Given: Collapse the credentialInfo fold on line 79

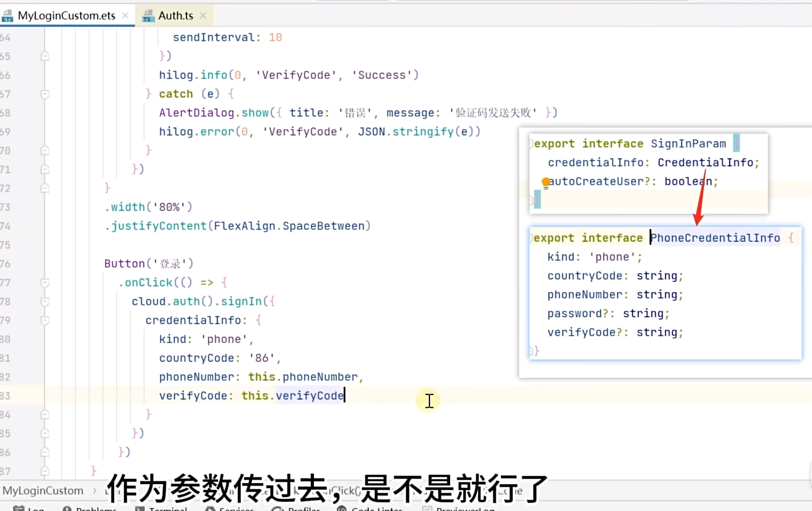Looking at the screenshot, I should pos(45,320).
